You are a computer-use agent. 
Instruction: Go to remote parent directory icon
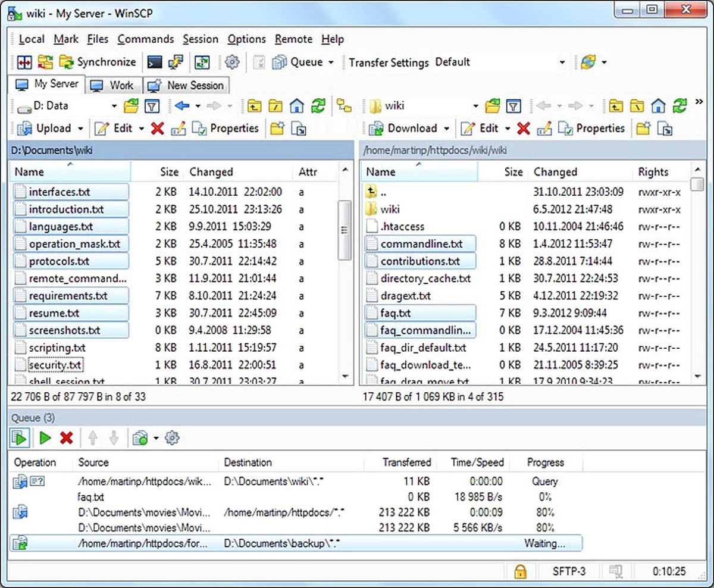(x=615, y=106)
